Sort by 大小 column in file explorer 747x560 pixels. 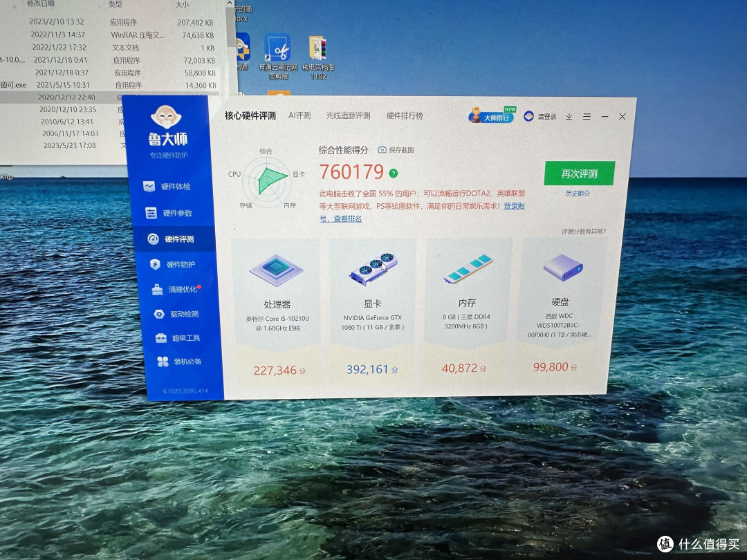pyautogui.click(x=182, y=5)
